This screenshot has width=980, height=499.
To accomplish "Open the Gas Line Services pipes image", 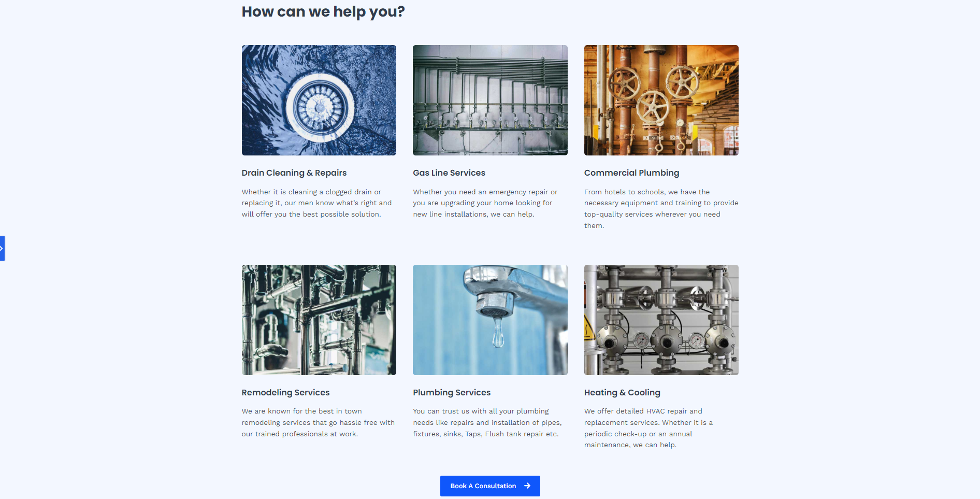I will (490, 100).
